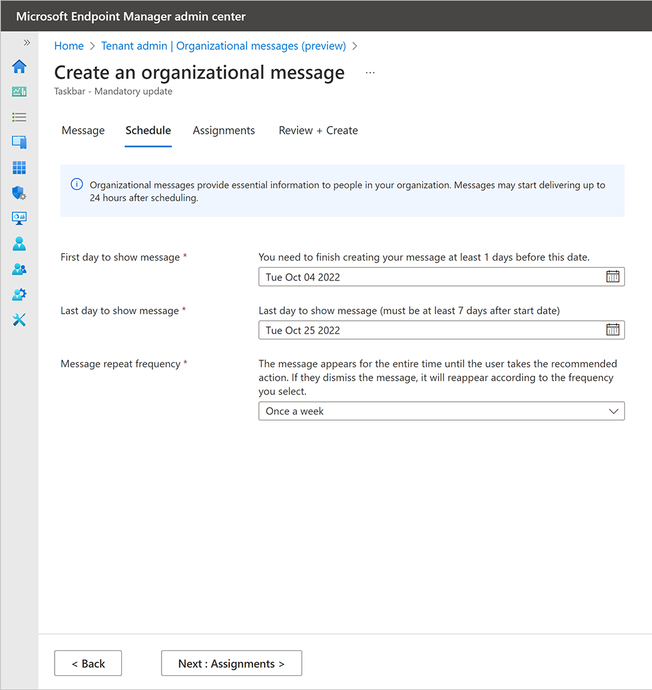Open Reports monitor icon in sidebar
The image size is (652, 690).
19,218
